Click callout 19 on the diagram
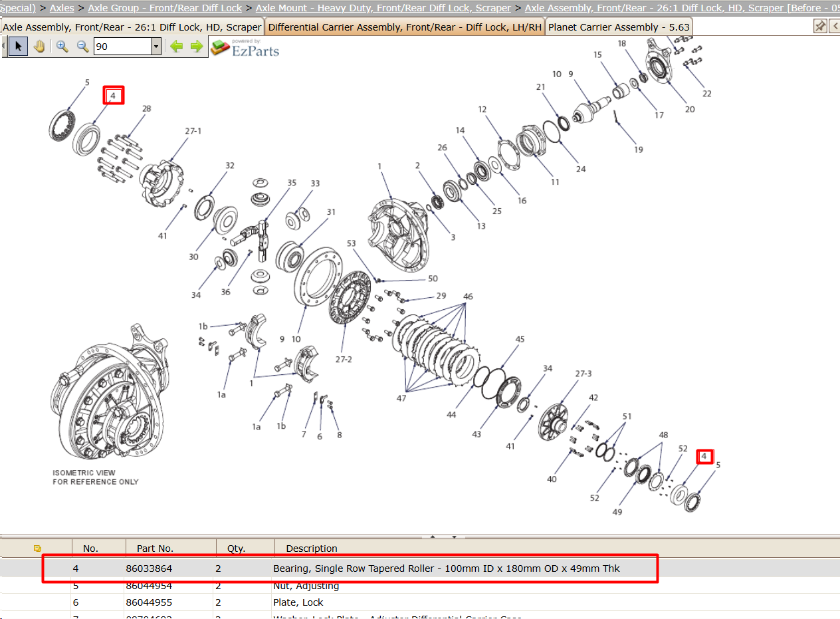840x619 pixels. pos(638,150)
